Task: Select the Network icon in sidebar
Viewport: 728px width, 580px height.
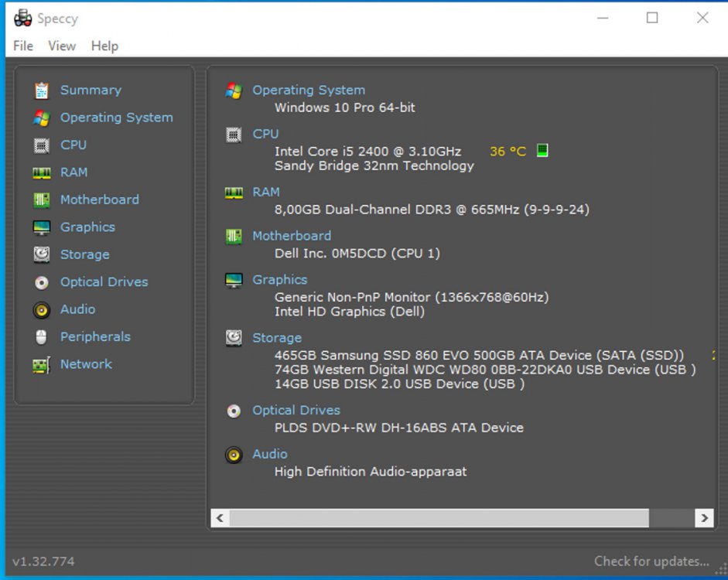Action: tap(43, 363)
